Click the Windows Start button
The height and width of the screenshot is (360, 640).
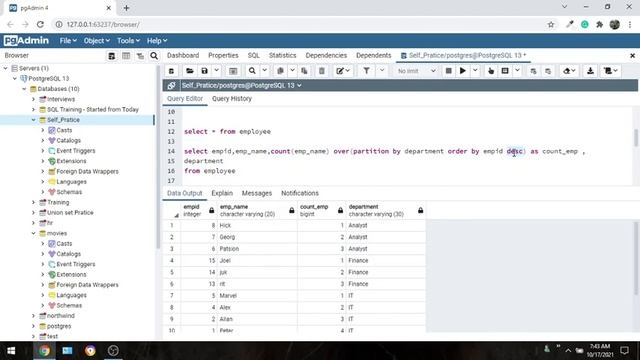pos(11,351)
